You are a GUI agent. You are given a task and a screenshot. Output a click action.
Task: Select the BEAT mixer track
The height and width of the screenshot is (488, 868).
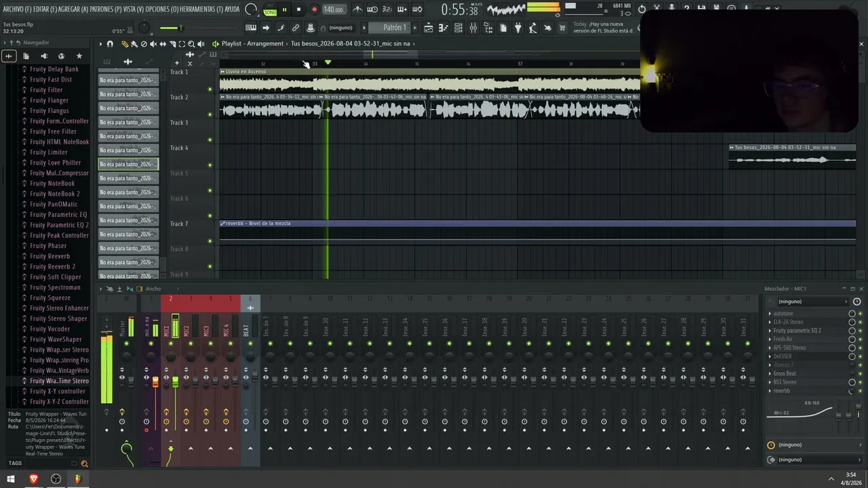[x=246, y=330]
